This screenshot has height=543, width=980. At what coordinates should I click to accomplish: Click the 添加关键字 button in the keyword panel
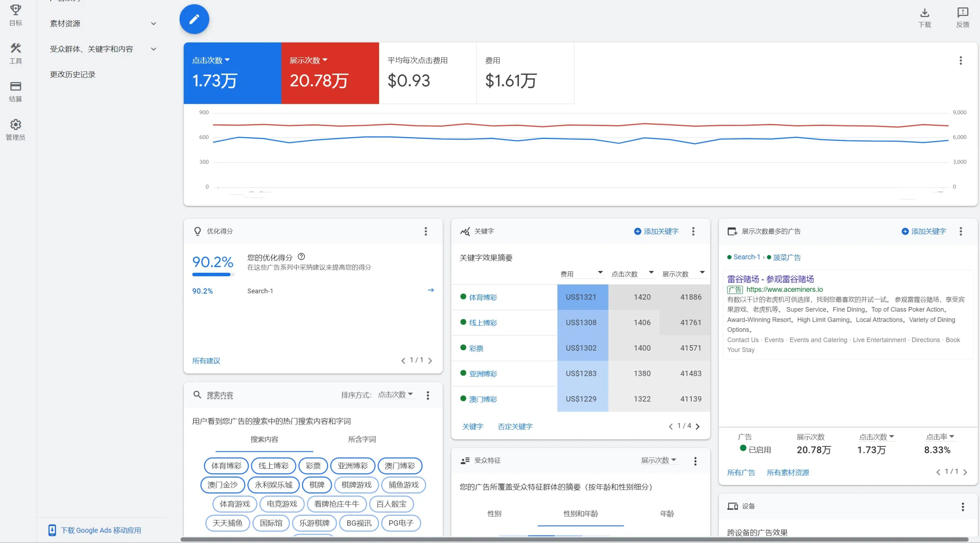tap(656, 231)
